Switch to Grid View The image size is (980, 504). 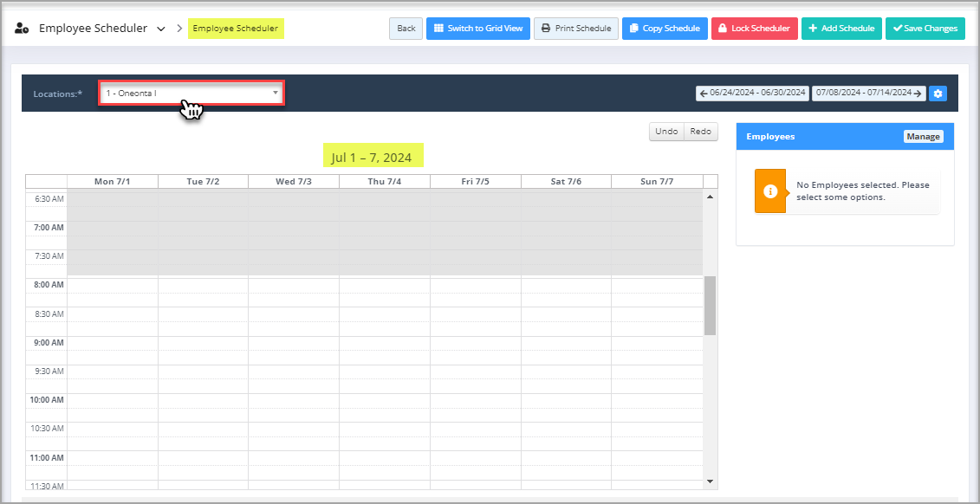point(478,28)
